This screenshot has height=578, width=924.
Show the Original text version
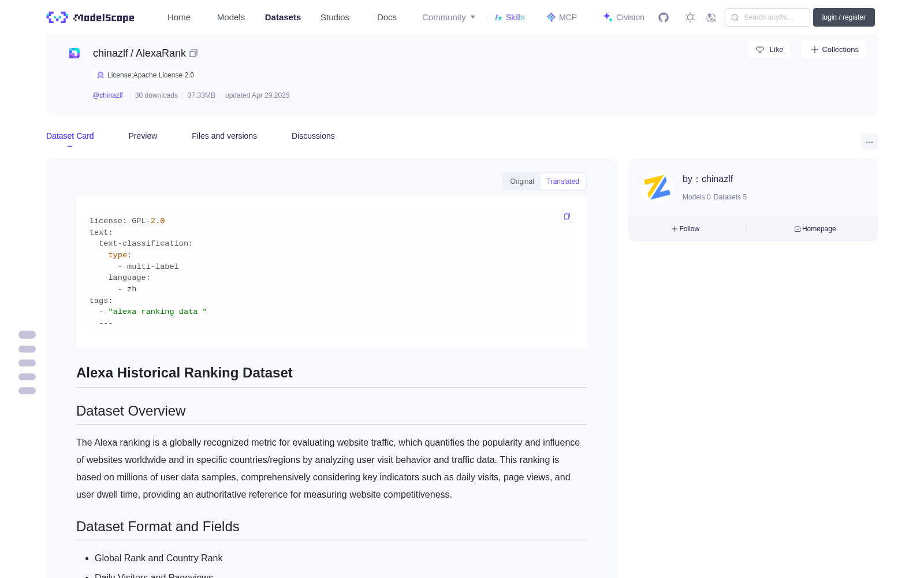point(522,181)
